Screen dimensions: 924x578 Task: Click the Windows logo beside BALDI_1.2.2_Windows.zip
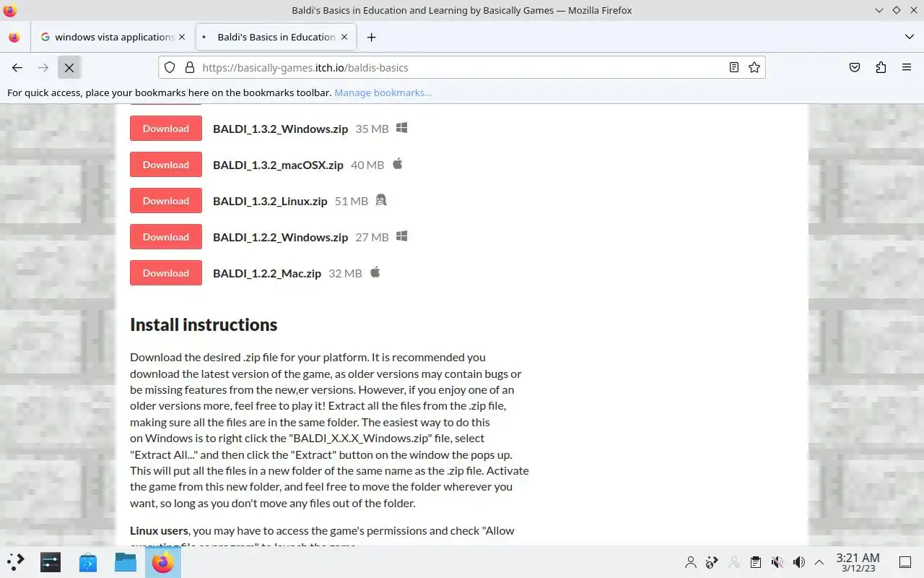(402, 236)
